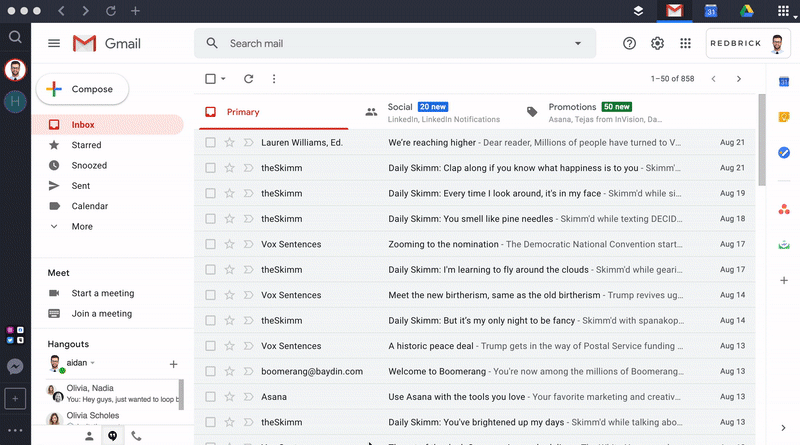Select checkbox for Meet the new birtherism email
The height and width of the screenshot is (445, 800).
point(210,295)
